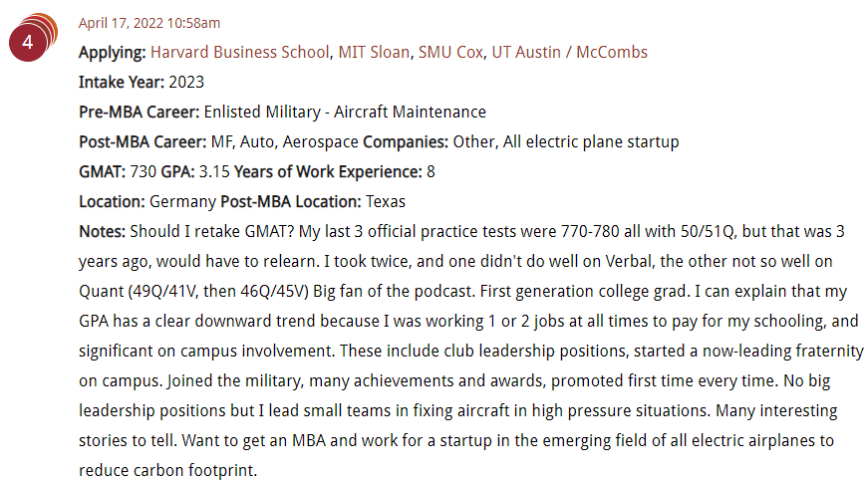868x481 pixels.
Task: Click the word Germany
Action: click(182, 202)
